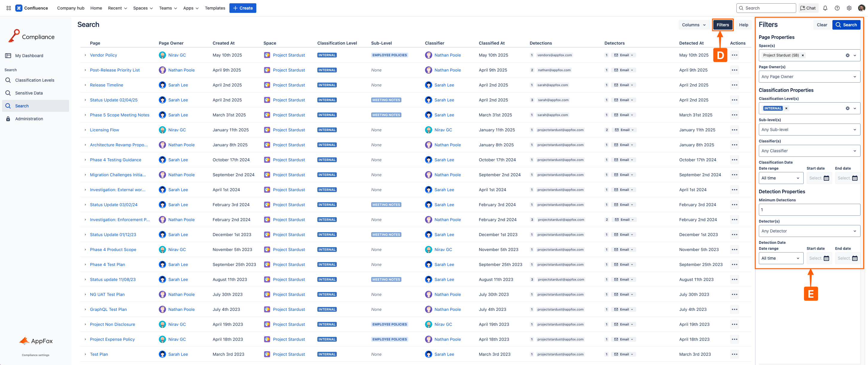Open Classification Date start date calendar
The height and width of the screenshot is (365, 868).
tap(826, 178)
